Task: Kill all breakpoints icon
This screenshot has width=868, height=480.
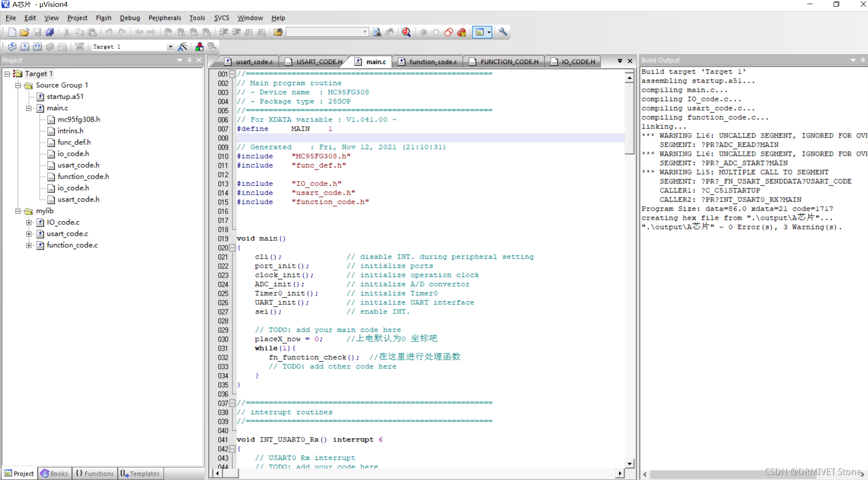Action: pyautogui.click(x=462, y=32)
